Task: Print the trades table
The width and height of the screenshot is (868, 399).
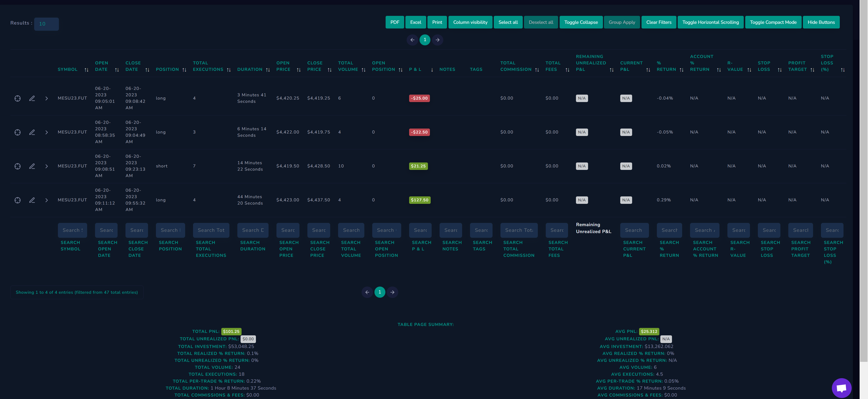Action: pos(437,22)
